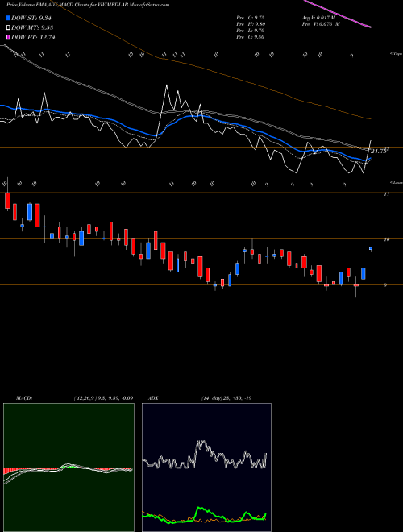This screenshot has width=403, height=532.
Task: Click the white DOW MT legend swatch
Action: pyautogui.click(x=8, y=28)
